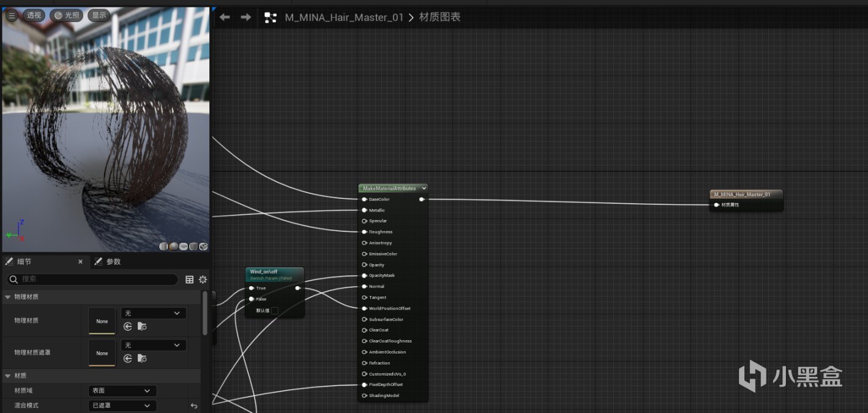Click the 物理材质遮罩 None asset thumbnail
The height and width of the screenshot is (413, 868).
[102, 352]
